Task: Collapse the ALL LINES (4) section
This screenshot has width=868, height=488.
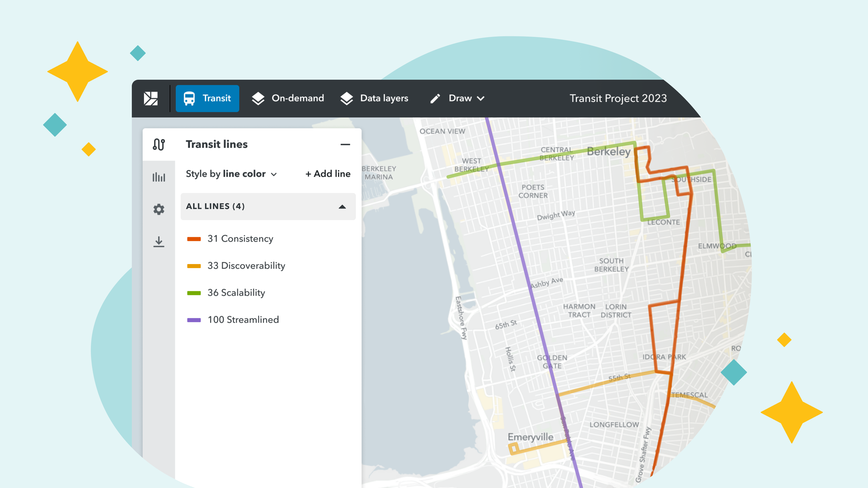Action: click(x=342, y=206)
